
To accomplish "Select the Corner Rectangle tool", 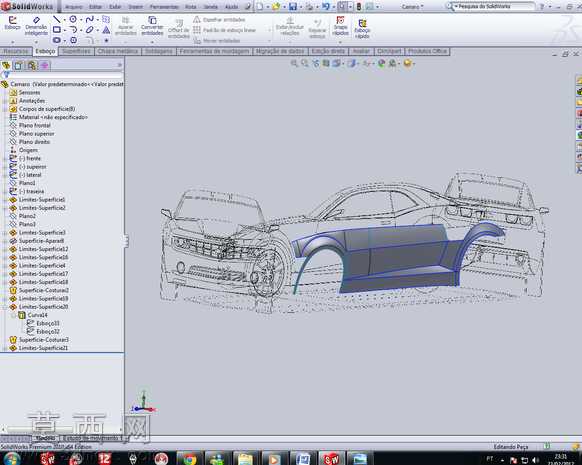I will 56,30.
